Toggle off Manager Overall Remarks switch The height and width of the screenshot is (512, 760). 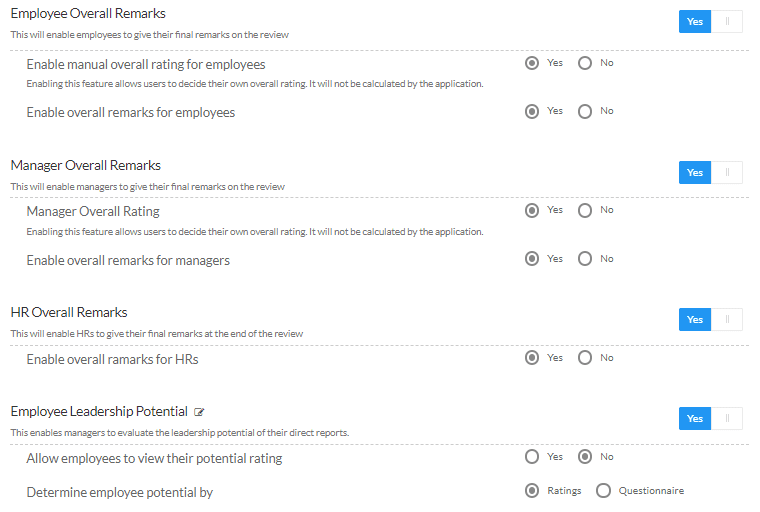711,173
